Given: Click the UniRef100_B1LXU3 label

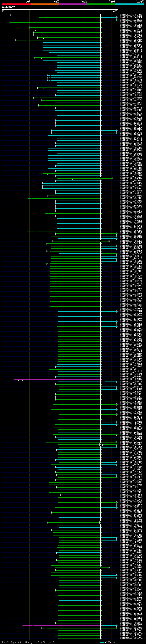Looking at the screenshot, I should tap(131, 628).
